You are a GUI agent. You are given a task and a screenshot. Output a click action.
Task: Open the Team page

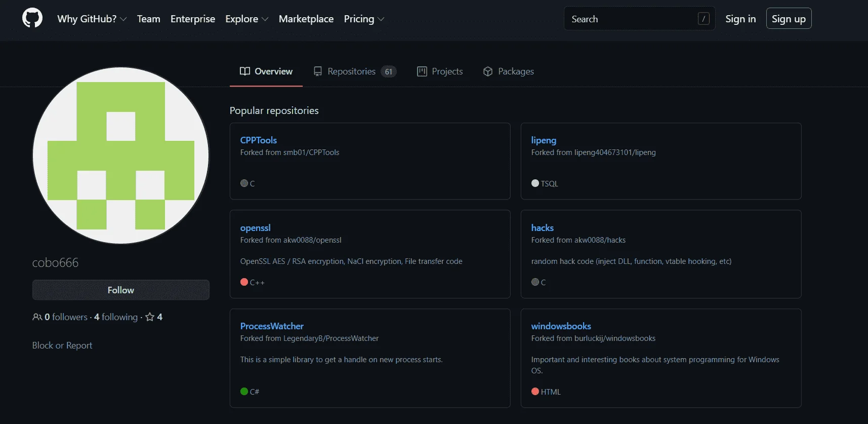tap(149, 19)
